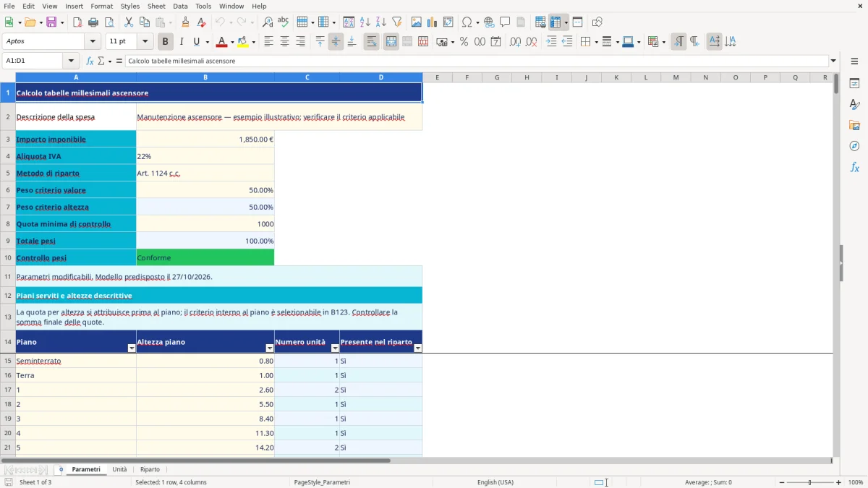Open Altezza piano filter dropdown
The height and width of the screenshot is (488, 868).
pos(270,348)
